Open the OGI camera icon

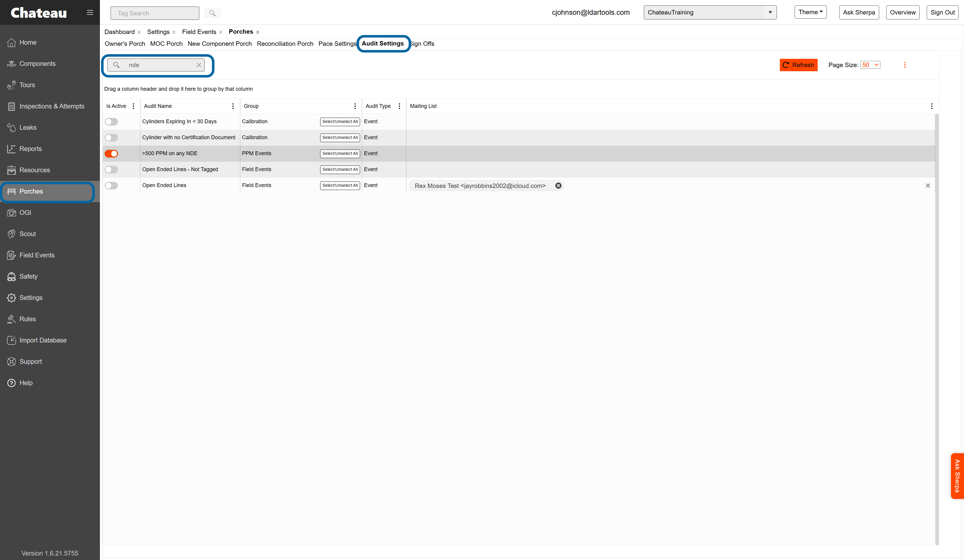pos(12,213)
